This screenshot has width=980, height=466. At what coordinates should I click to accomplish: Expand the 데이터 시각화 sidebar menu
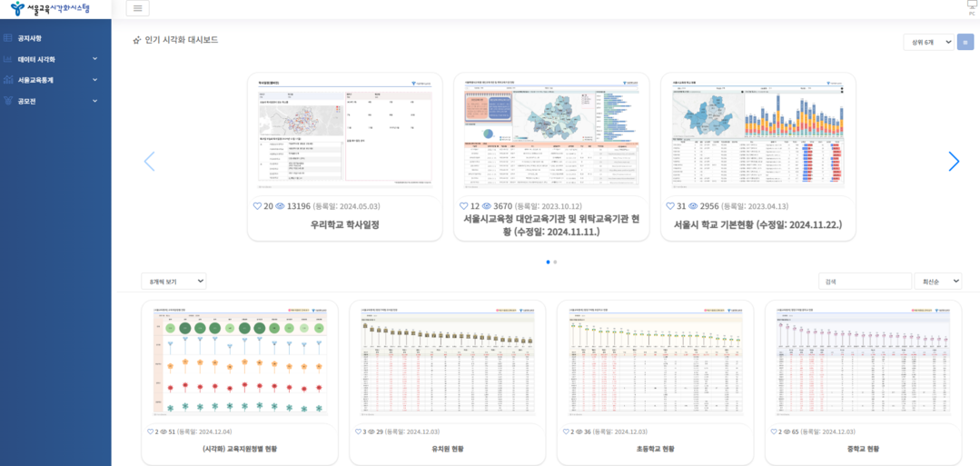point(54,59)
